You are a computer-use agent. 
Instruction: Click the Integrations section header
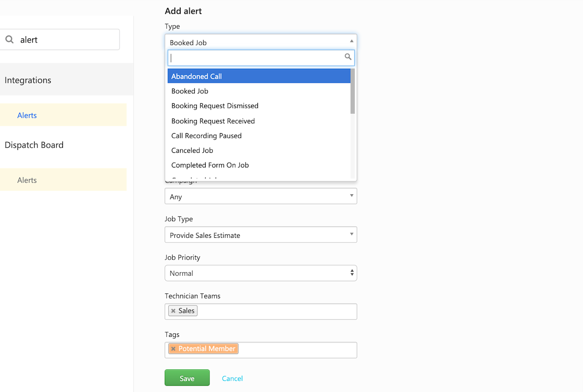28,80
